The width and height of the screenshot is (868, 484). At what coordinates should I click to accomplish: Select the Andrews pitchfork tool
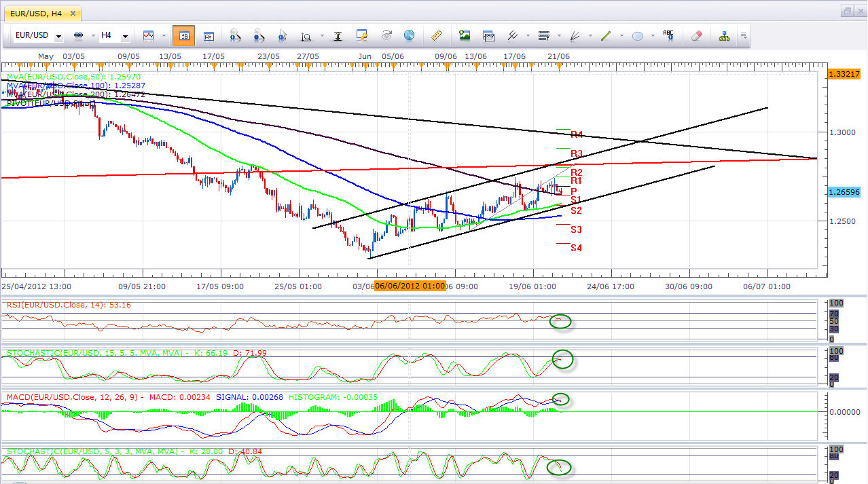click(513, 35)
